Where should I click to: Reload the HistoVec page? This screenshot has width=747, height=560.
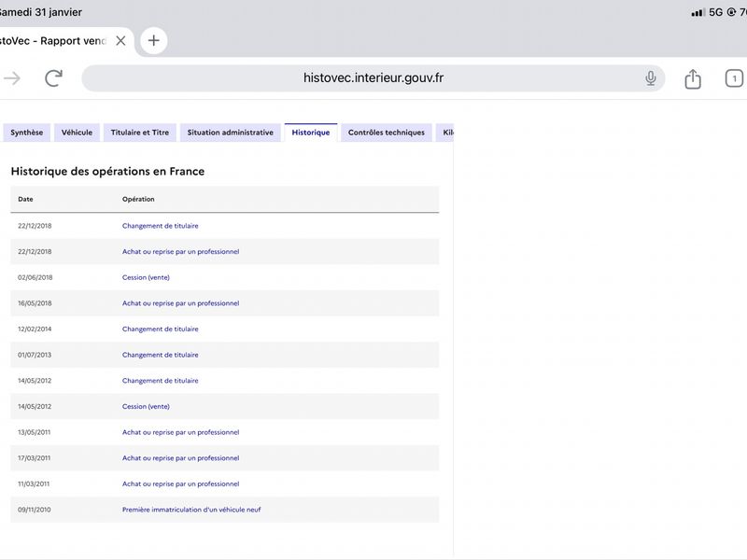click(53, 78)
